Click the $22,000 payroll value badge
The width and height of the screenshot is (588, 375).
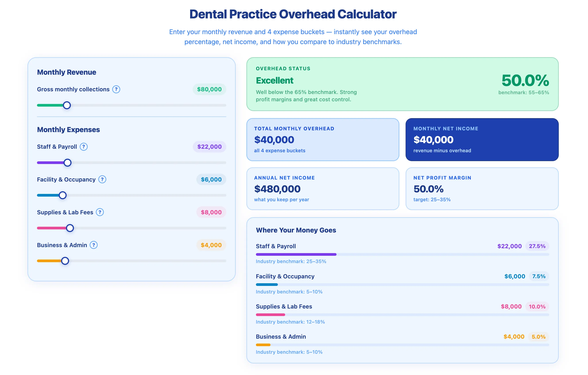tap(209, 147)
